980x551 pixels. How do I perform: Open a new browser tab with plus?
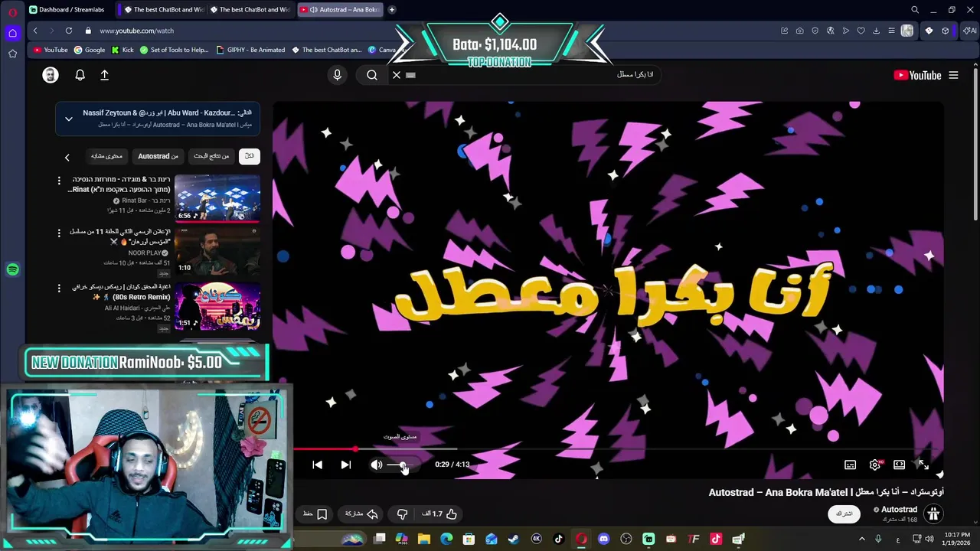tap(392, 9)
